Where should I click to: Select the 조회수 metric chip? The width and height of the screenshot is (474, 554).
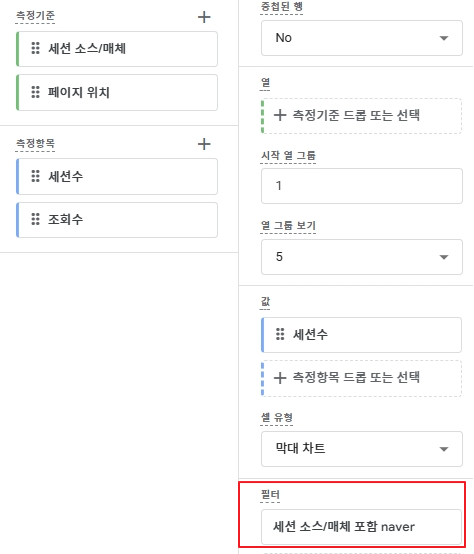117,220
